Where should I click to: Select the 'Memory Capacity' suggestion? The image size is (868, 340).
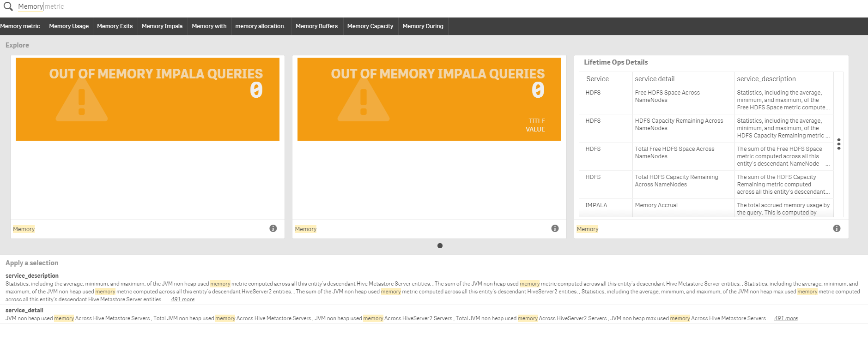point(370,26)
